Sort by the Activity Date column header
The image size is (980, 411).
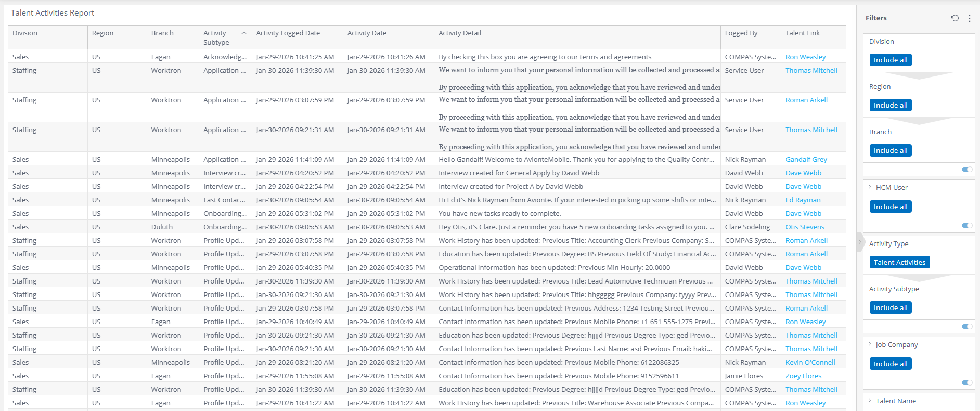(x=389, y=37)
